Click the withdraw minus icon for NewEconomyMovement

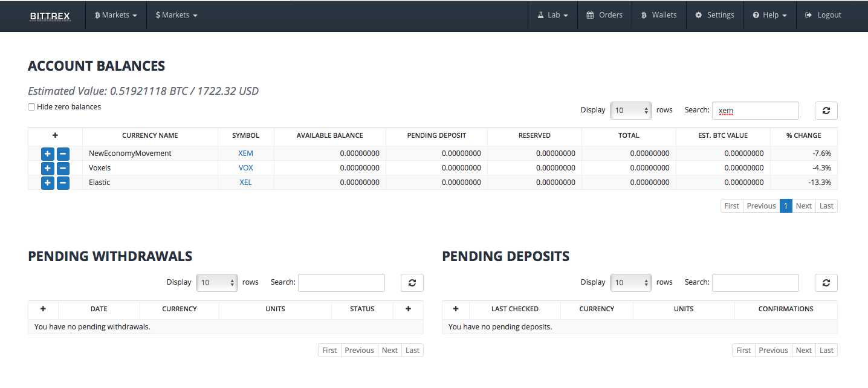(x=63, y=154)
